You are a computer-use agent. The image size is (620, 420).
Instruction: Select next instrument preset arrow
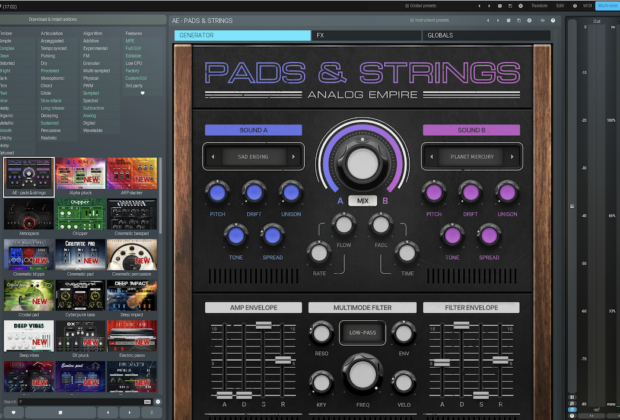[x=498, y=20]
